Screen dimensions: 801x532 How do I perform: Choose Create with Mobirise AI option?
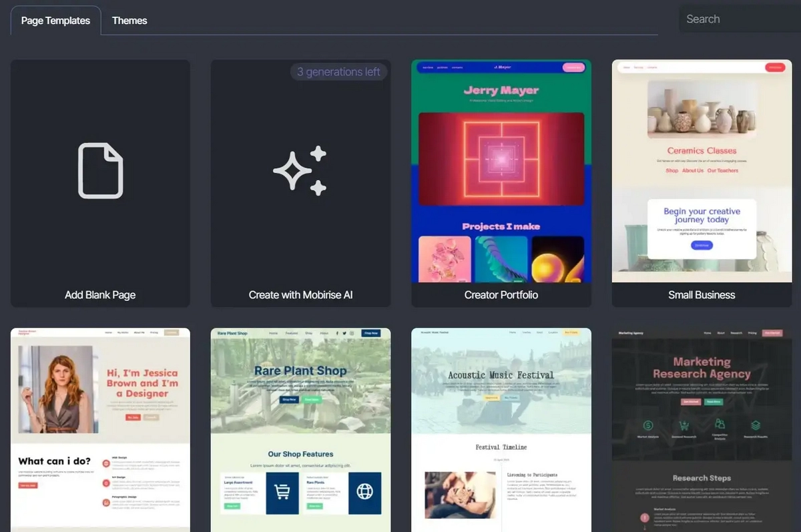coord(300,295)
